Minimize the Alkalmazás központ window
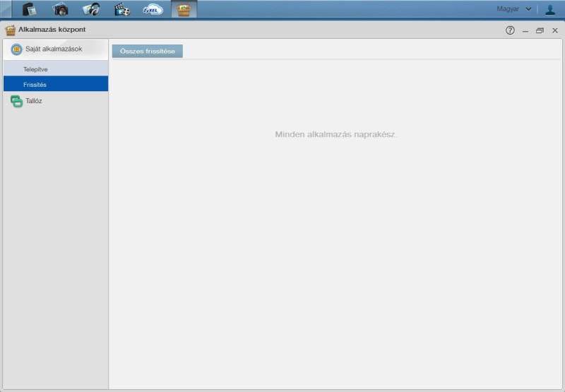Image resolution: width=565 pixels, height=392 pixels. coord(525,31)
